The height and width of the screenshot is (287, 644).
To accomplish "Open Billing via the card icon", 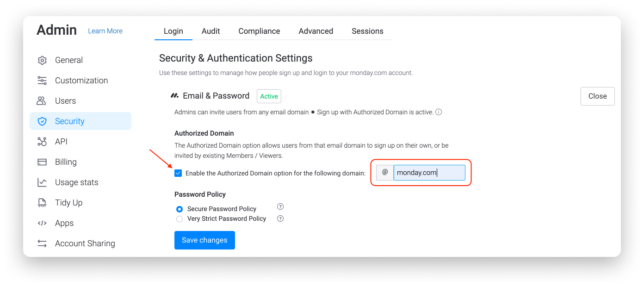I will click(x=42, y=162).
